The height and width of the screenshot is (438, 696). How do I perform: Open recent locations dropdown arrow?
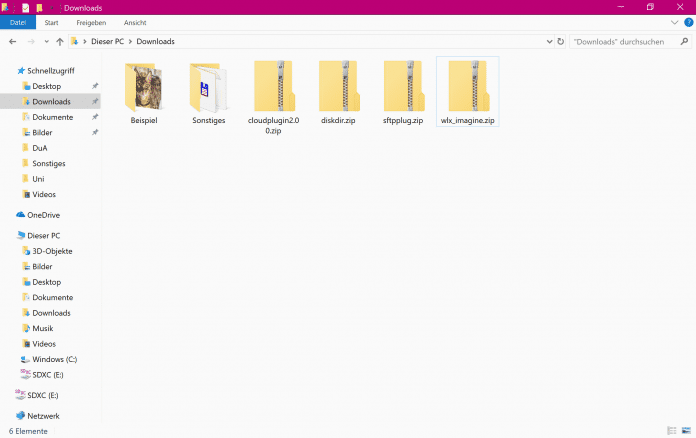coord(46,41)
